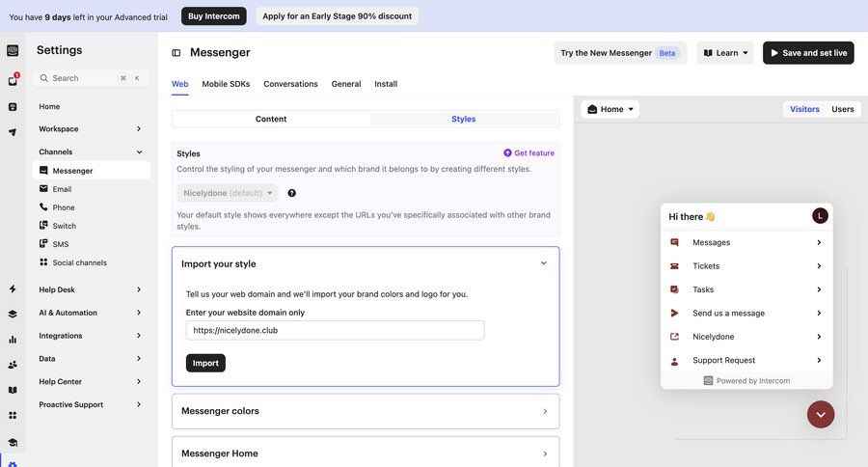Collapse the Channels settings section
The height and width of the screenshot is (467, 868).
(91, 151)
